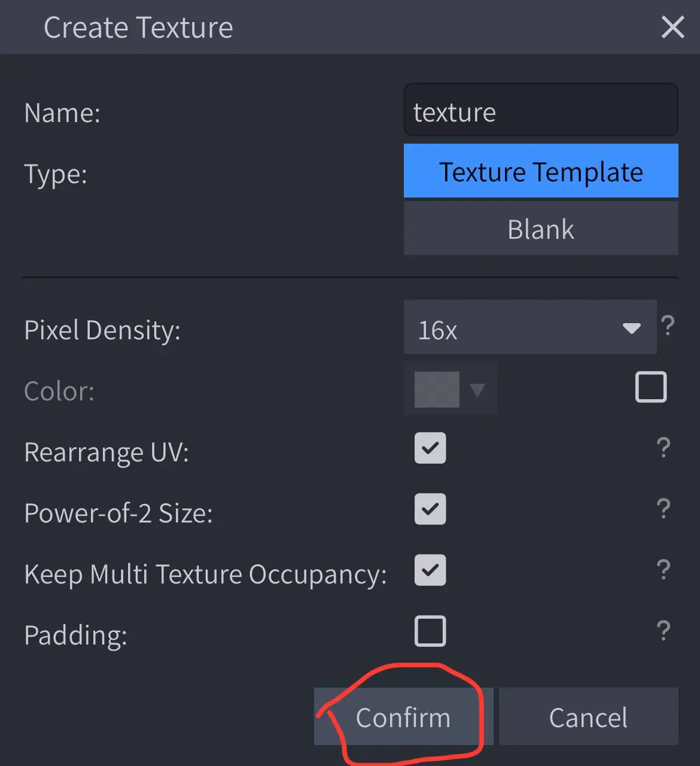Image resolution: width=700 pixels, height=766 pixels.
Task: Expand the Color picker dropdown arrow
Action: [477, 390]
